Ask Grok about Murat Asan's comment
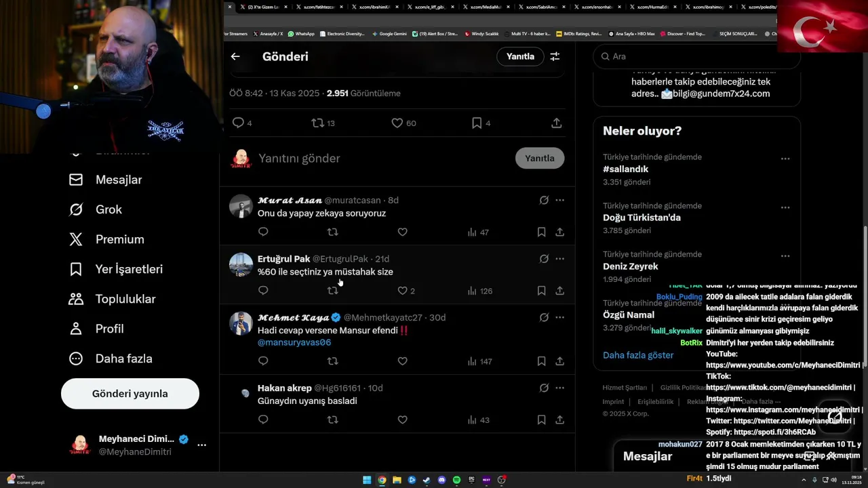The image size is (868, 488). click(544, 200)
